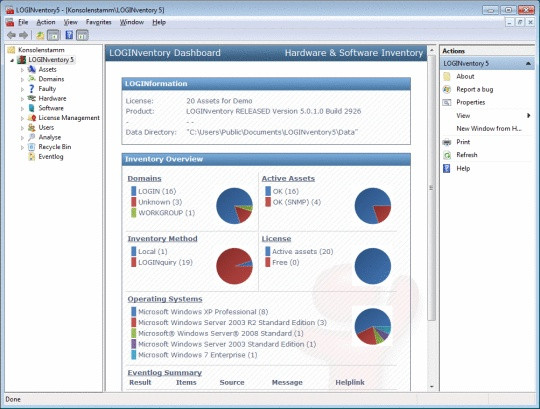Click the Refresh icon in Actions
540x409 pixels.
(x=447, y=155)
